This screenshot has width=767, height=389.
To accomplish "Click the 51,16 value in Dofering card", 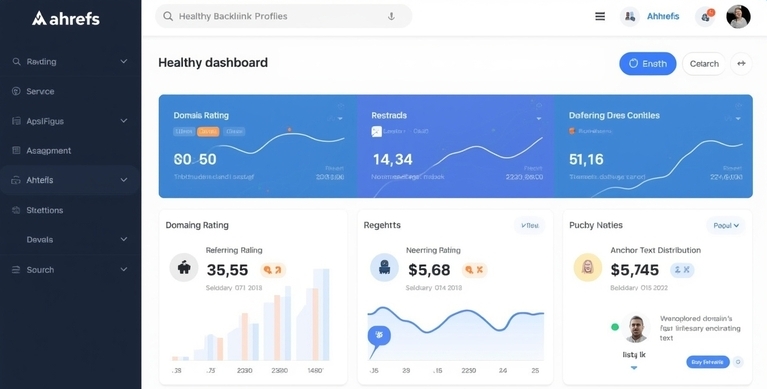I will (586, 160).
